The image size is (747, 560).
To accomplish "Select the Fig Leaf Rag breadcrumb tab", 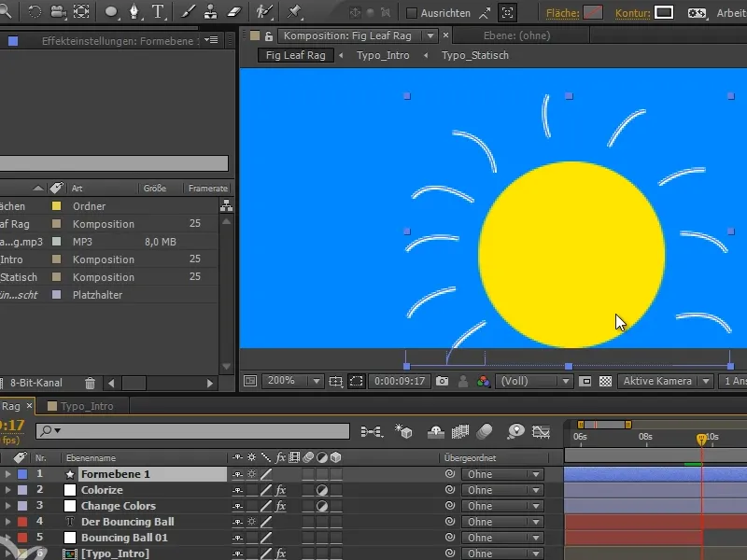I will tap(295, 55).
